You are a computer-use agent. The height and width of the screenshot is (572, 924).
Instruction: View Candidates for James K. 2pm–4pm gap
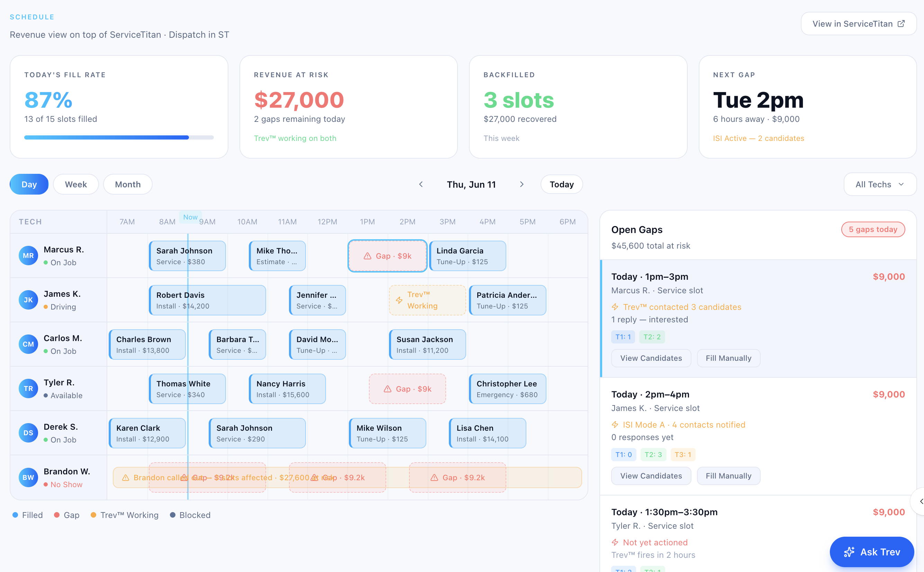[x=651, y=476]
